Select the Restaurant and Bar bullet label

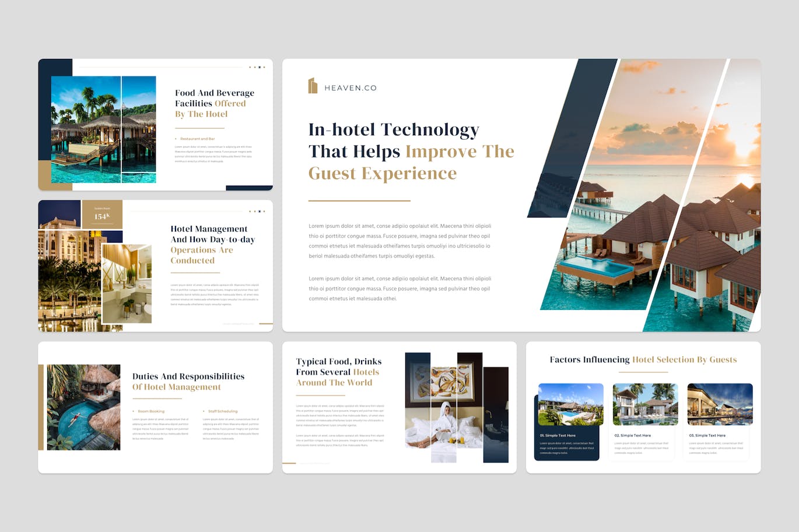[197, 139]
